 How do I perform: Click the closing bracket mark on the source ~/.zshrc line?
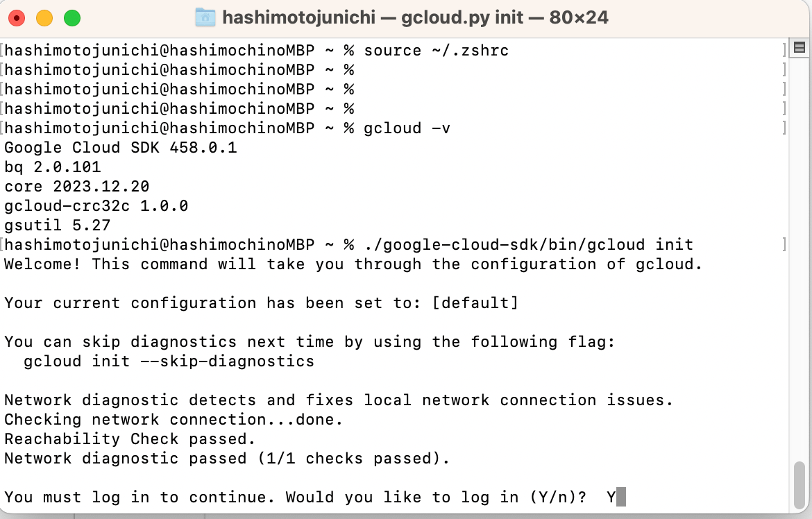(x=784, y=50)
